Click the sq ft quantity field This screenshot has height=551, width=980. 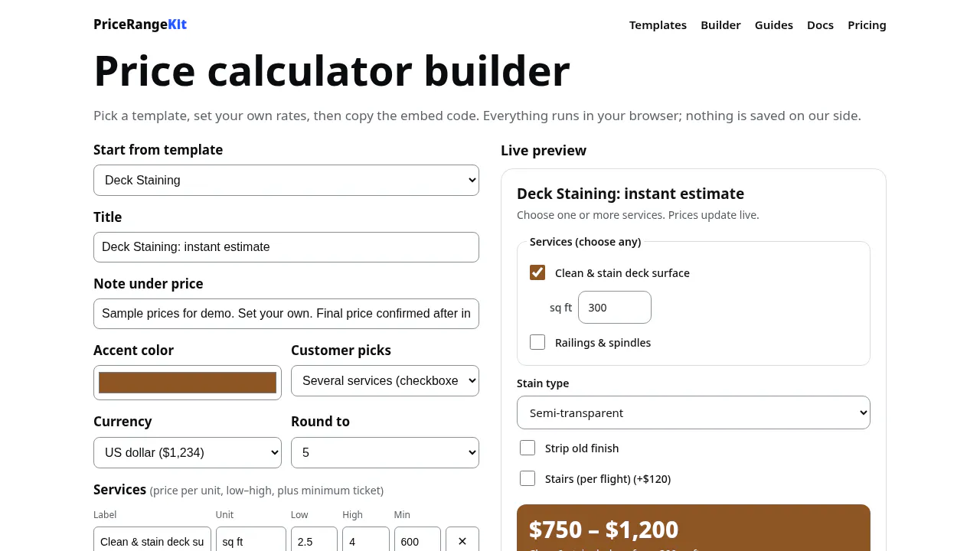(615, 307)
